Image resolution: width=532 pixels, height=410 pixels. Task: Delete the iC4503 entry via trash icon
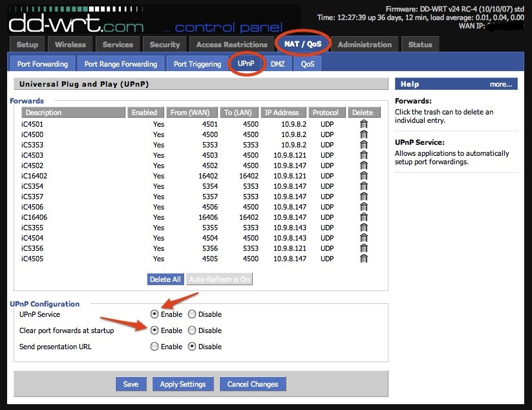tap(364, 155)
